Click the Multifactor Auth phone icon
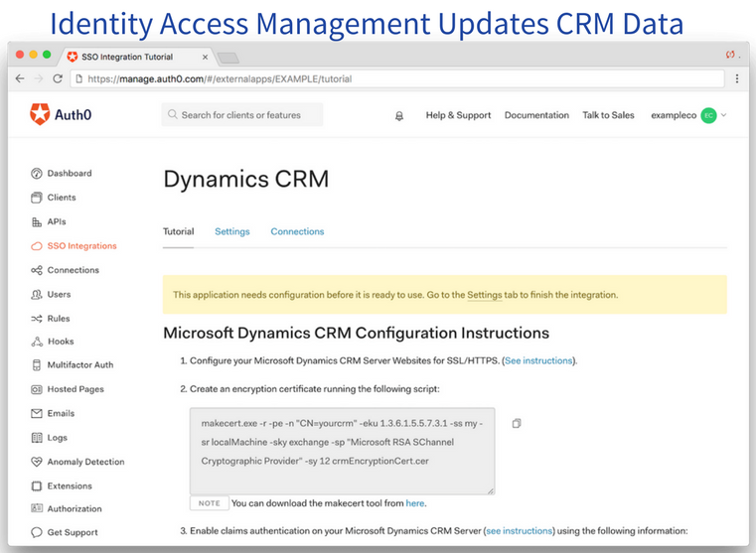Viewport: 756px width, 553px height. click(37, 365)
